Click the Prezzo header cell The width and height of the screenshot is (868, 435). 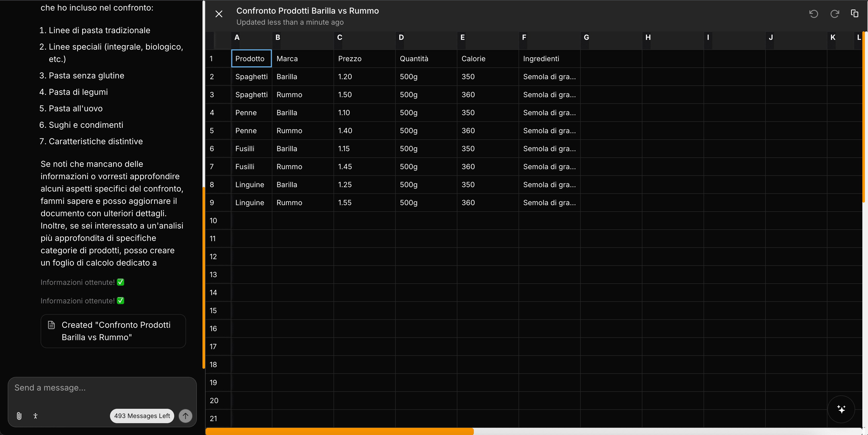tap(365, 59)
